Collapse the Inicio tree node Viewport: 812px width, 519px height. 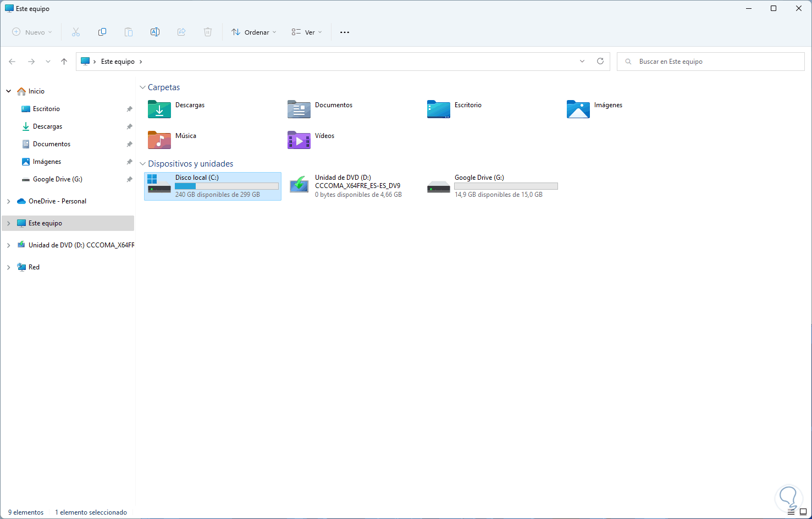click(9, 91)
